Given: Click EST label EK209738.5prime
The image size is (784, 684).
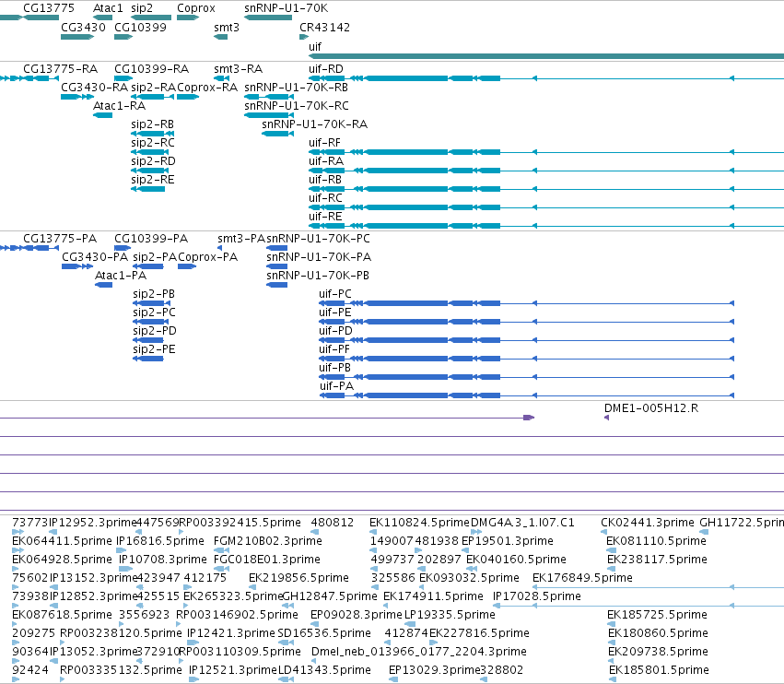Looking at the screenshot, I should pyautogui.click(x=658, y=652).
